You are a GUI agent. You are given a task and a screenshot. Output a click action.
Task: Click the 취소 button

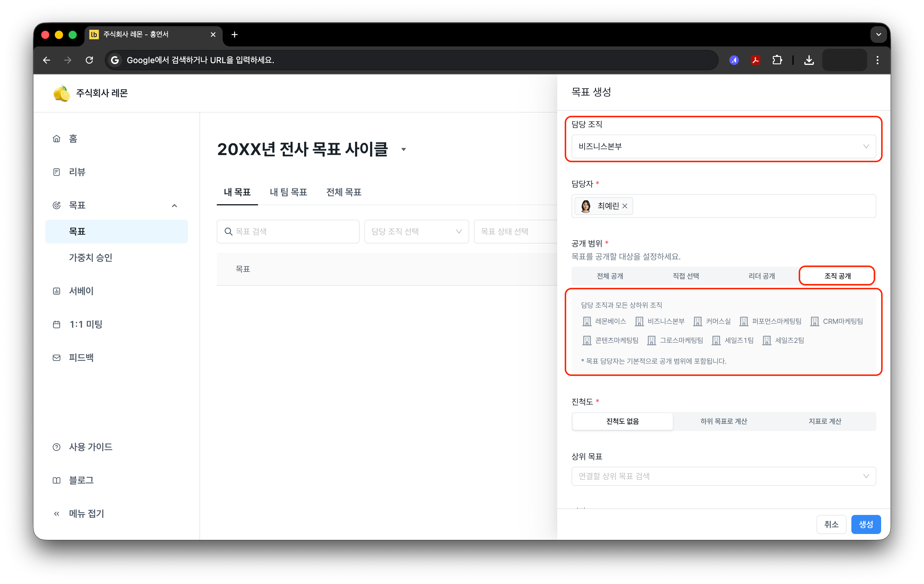click(831, 524)
